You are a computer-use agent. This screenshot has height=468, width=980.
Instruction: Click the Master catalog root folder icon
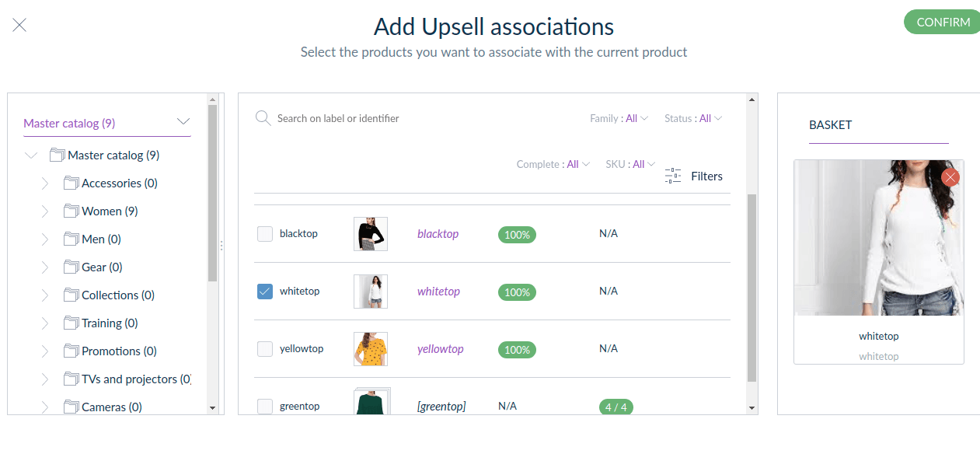coord(58,155)
